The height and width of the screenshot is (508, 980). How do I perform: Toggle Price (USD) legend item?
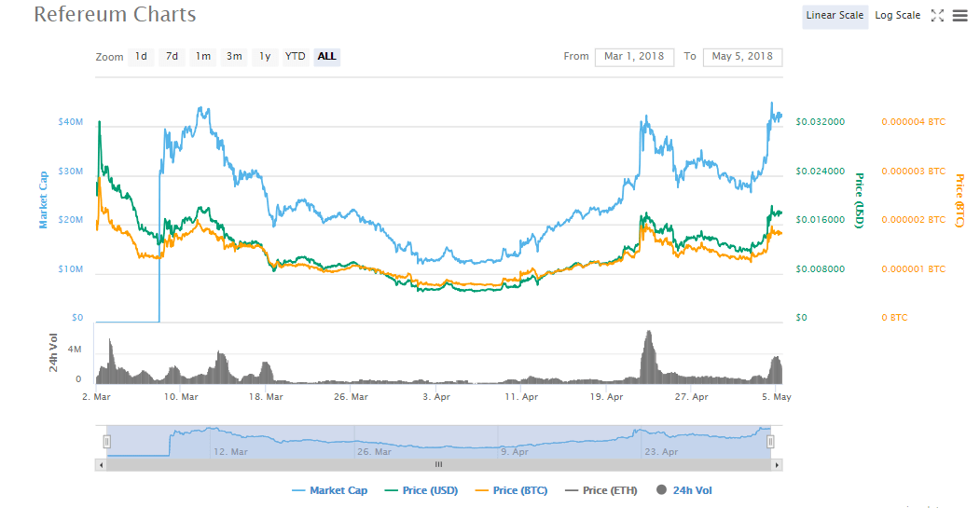pyautogui.click(x=421, y=490)
